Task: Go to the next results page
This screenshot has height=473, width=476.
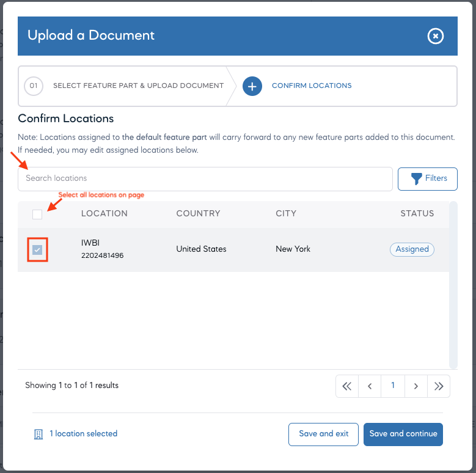Action: point(416,386)
